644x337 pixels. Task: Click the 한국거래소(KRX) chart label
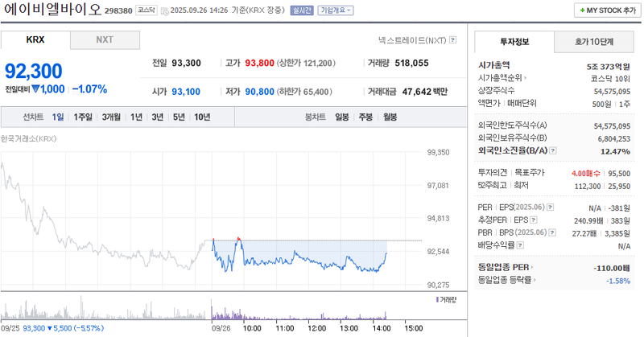29,138
